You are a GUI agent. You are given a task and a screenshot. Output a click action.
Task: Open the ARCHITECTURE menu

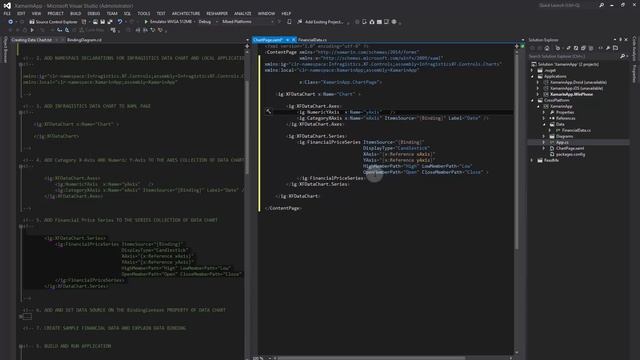click(x=186, y=13)
